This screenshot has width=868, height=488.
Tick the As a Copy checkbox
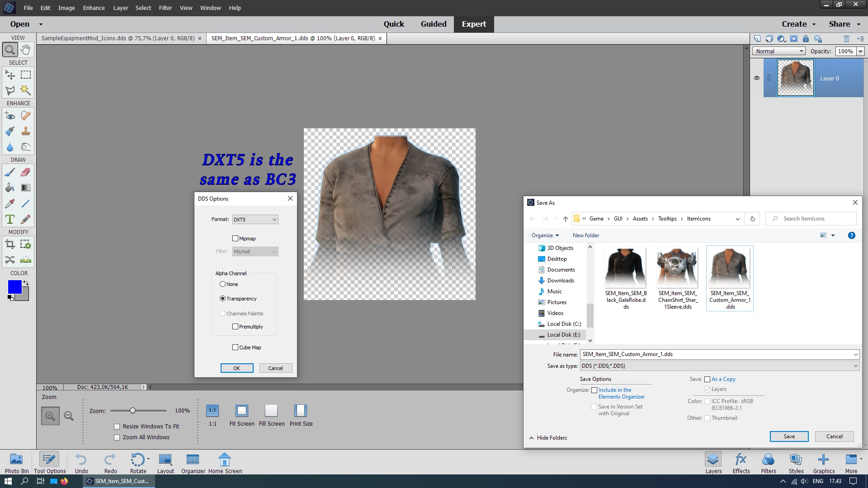pyautogui.click(x=707, y=379)
